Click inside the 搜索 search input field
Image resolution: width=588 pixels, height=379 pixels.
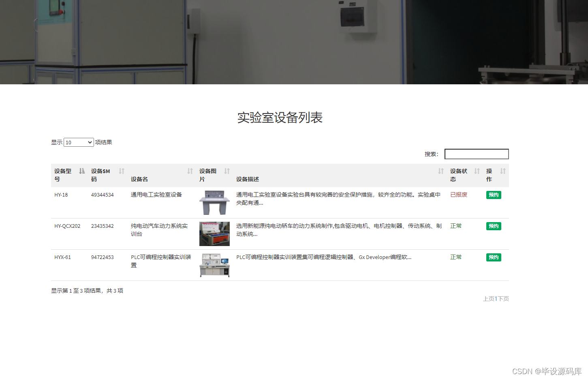(x=476, y=154)
